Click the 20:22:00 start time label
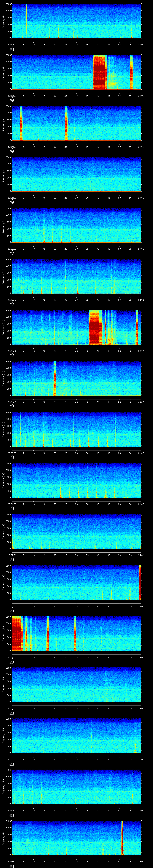 12,44
